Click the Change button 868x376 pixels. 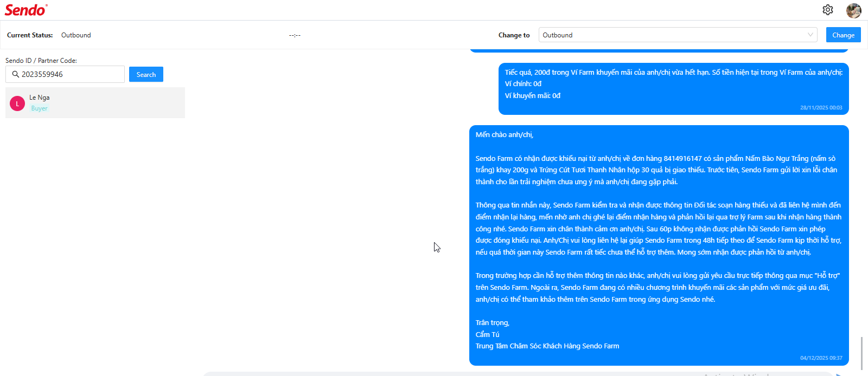[x=843, y=35]
